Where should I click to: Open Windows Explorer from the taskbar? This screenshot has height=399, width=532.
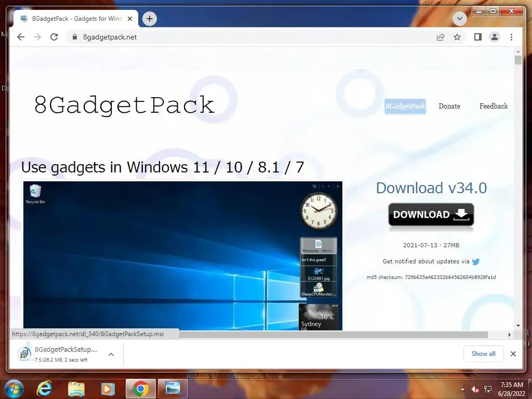pos(76,389)
